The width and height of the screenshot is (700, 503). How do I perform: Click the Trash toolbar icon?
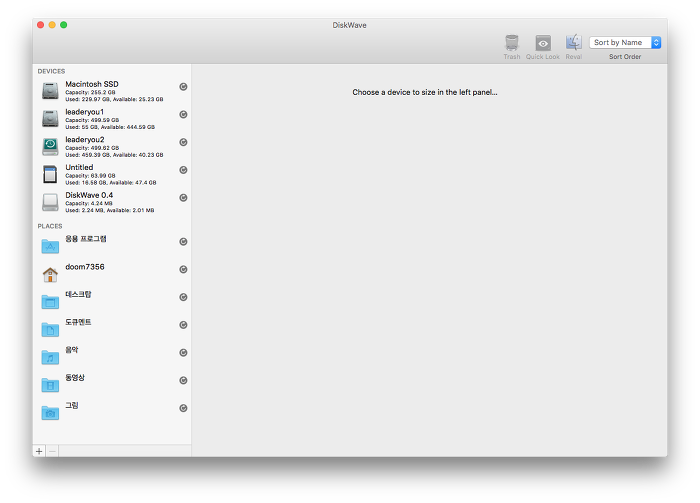coord(512,43)
